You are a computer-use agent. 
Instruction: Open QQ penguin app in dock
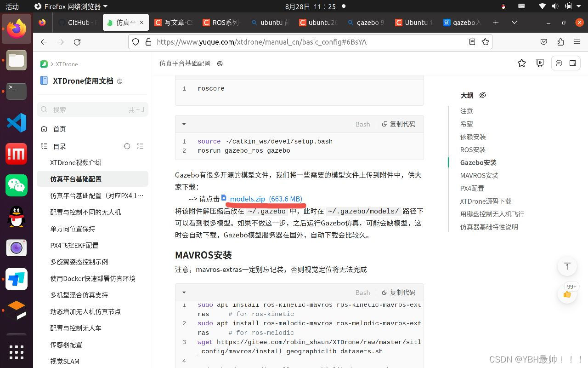coord(17,216)
